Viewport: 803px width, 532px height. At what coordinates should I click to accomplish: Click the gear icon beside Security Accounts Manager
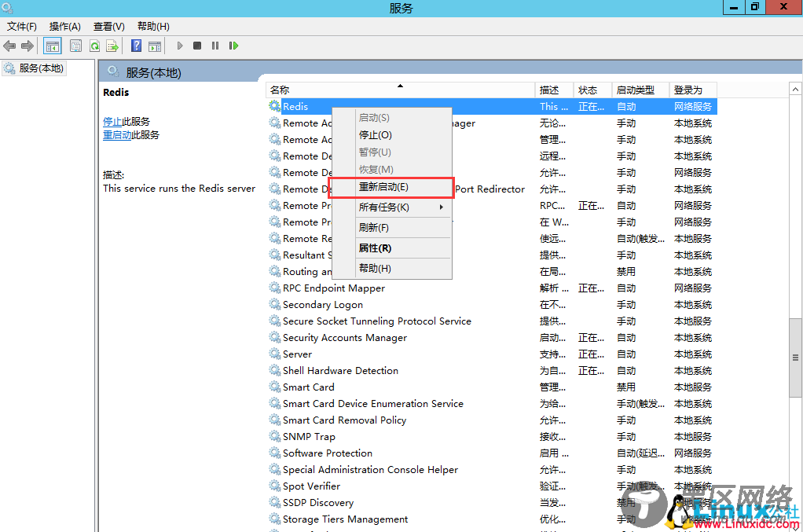click(x=275, y=337)
